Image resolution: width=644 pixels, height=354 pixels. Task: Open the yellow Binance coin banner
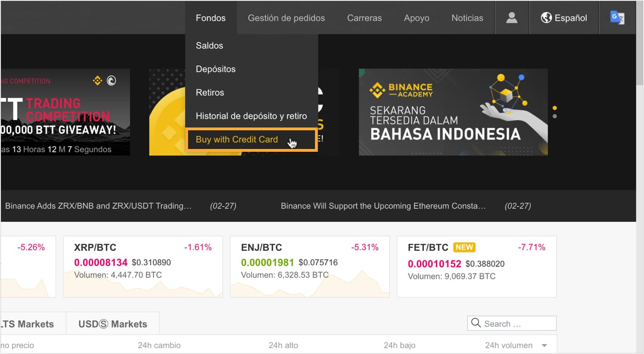click(168, 112)
